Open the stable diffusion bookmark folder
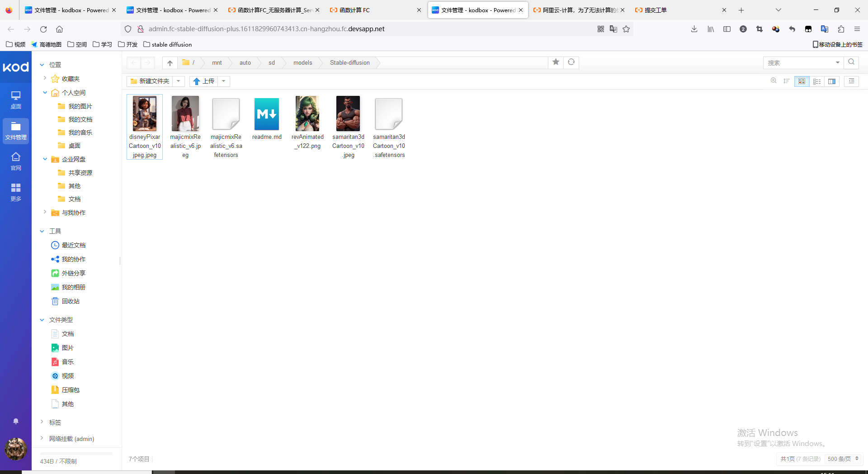 (x=168, y=44)
